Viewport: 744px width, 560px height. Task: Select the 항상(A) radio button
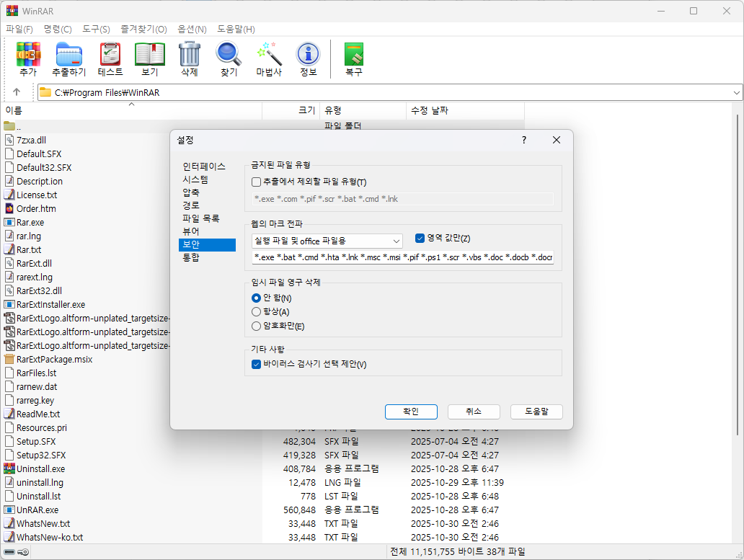256,311
